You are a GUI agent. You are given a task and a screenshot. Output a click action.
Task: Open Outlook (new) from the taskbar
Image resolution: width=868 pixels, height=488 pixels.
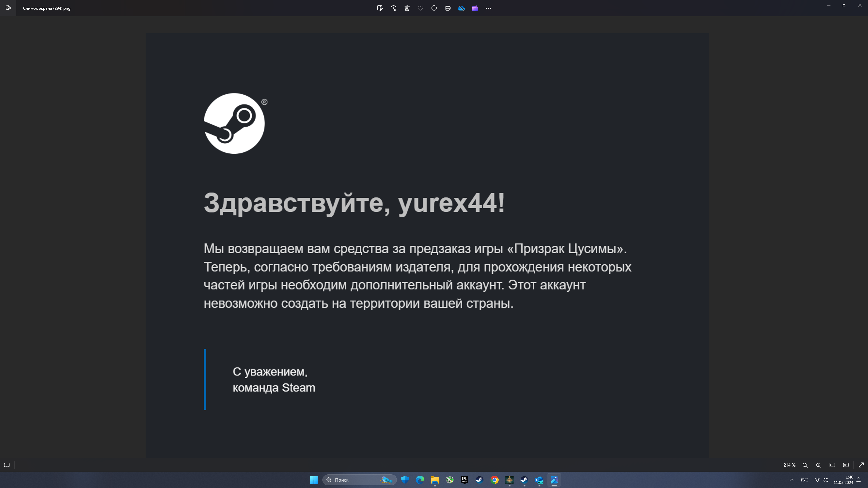[x=540, y=480]
